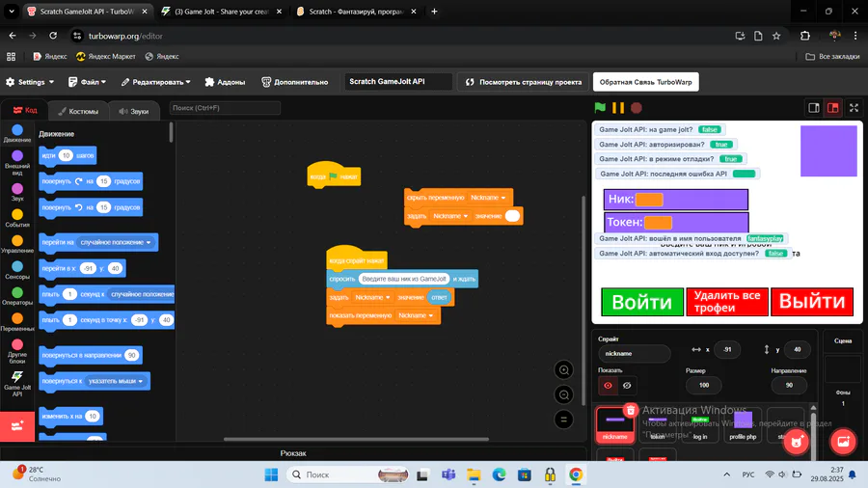Open the Редактировать menu
The width and height of the screenshot is (868, 488).
155,82
